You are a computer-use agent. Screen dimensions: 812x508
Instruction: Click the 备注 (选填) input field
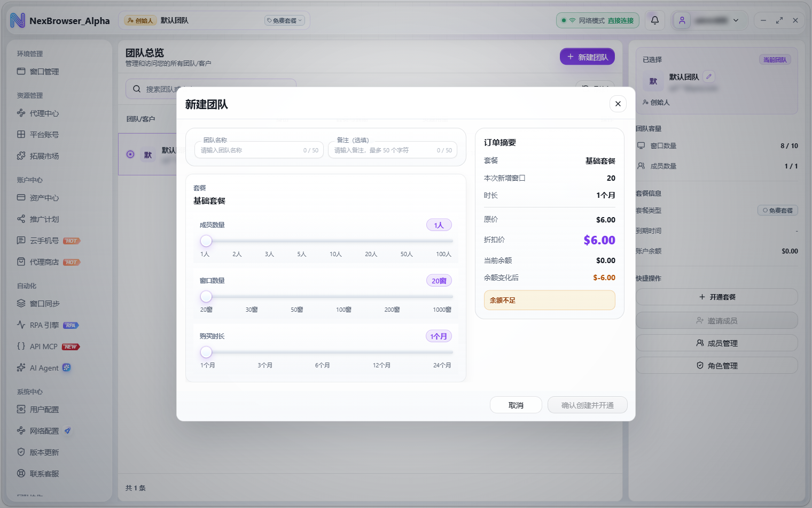pyautogui.click(x=393, y=150)
